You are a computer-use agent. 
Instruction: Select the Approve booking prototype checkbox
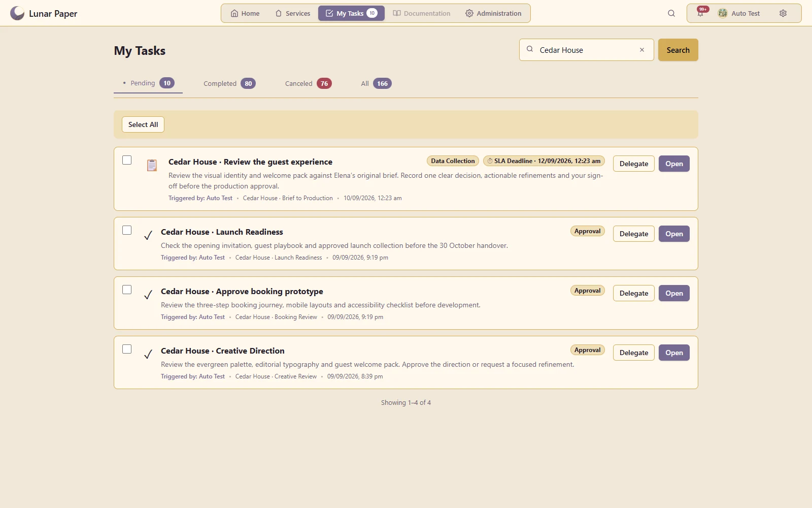tap(127, 290)
